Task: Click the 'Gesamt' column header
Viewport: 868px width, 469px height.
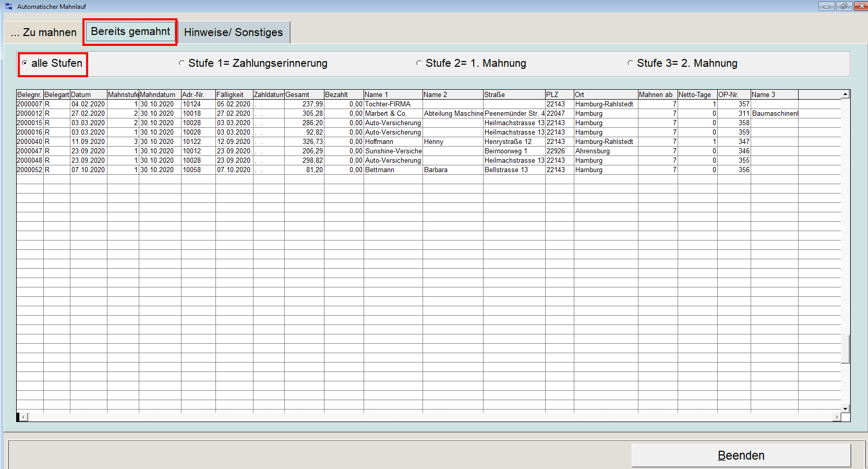Action: click(x=304, y=94)
